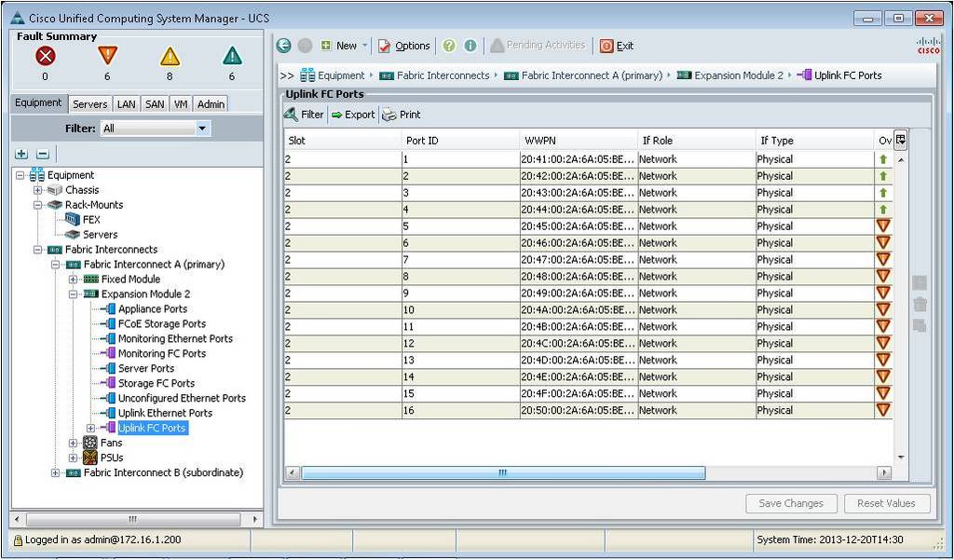Select the Appliance Ports tree item
The image size is (954, 560).
(153, 309)
